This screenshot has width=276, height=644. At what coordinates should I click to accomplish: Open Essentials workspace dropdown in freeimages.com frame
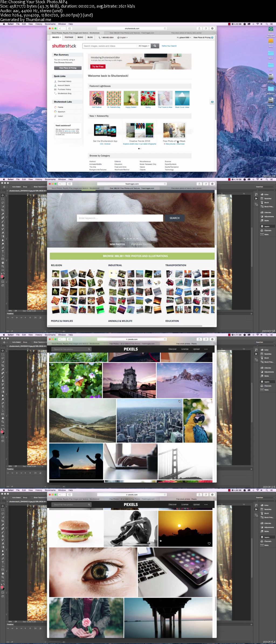point(265,187)
